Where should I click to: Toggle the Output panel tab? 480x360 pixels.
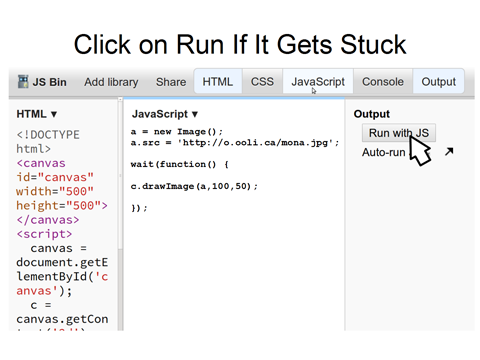click(x=438, y=82)
